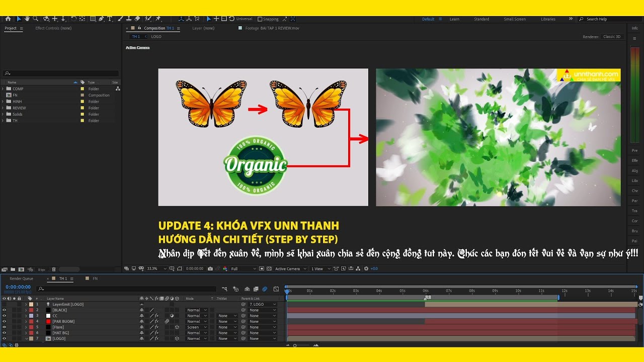
Task: Open the 33.3% magnification dropdown
Action: click(156, 268)
